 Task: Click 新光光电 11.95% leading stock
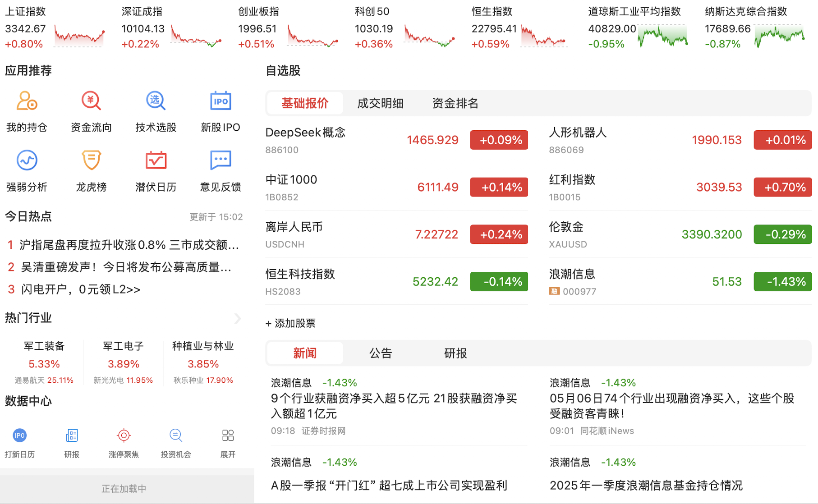click(x=123, y=380)
